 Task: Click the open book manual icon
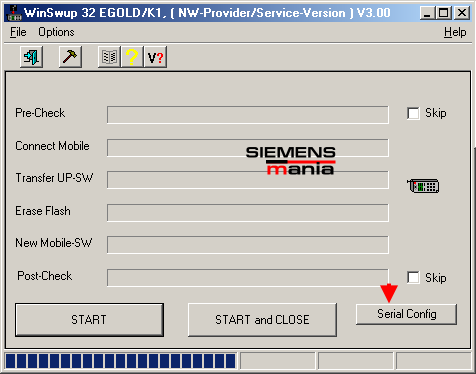pos(109,57)
